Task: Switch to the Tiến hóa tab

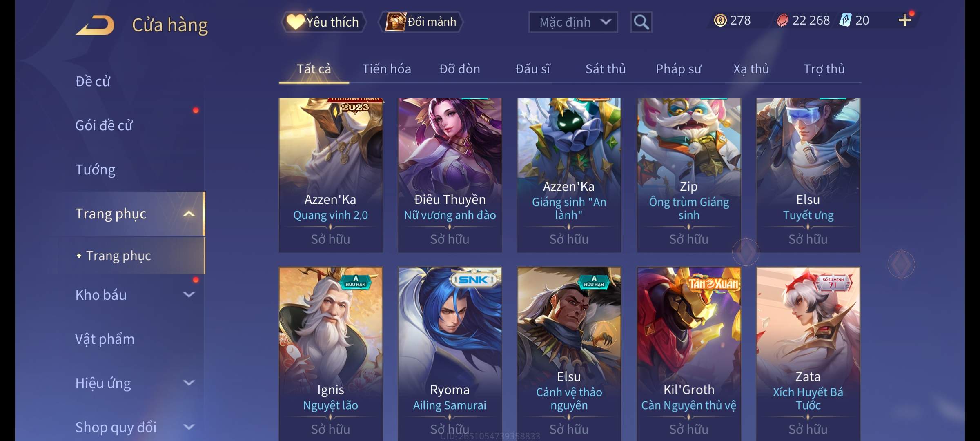Action: tap(386, 69)
